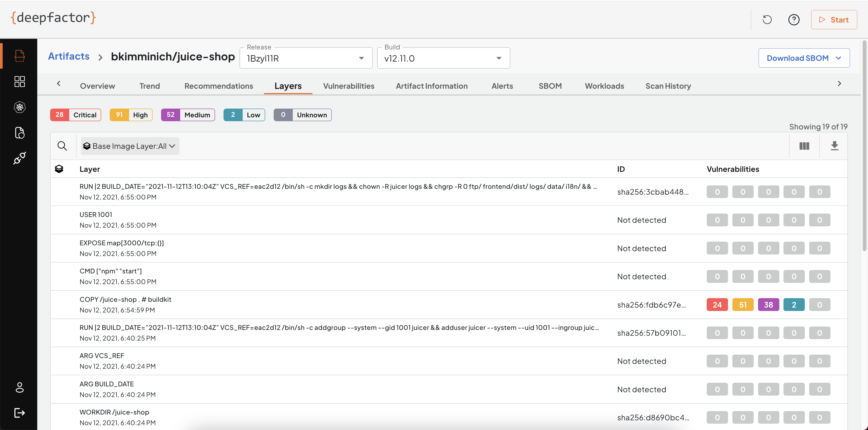The height and width of the screenshot is (430, 868).
Task: Select the EXPOSE map[3000/tcp:{}] layer row
Action: pos(449,248)
